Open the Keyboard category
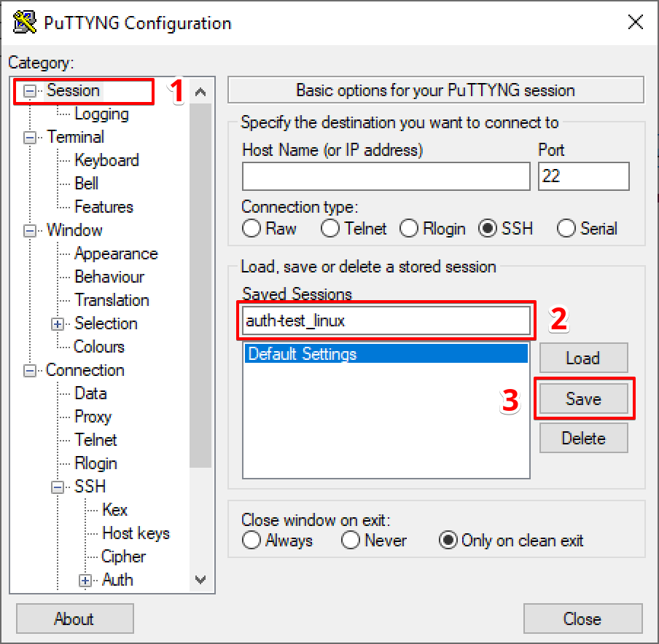 click(106, 160)
